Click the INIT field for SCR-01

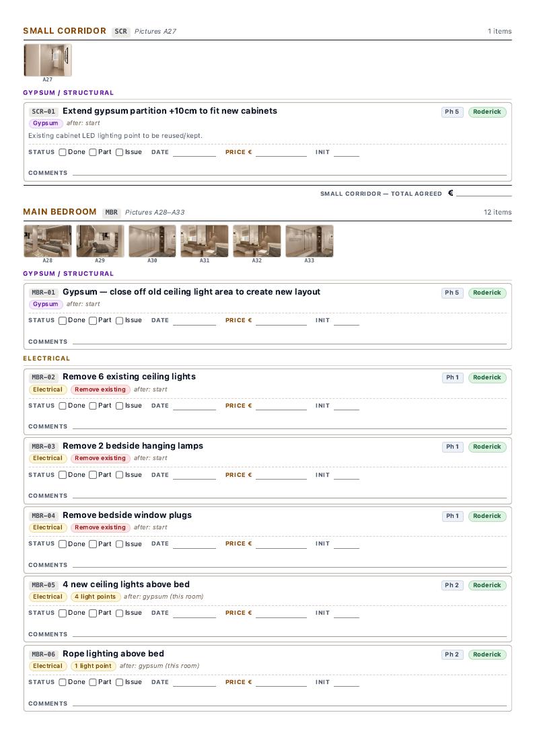[x=347, y=153]
